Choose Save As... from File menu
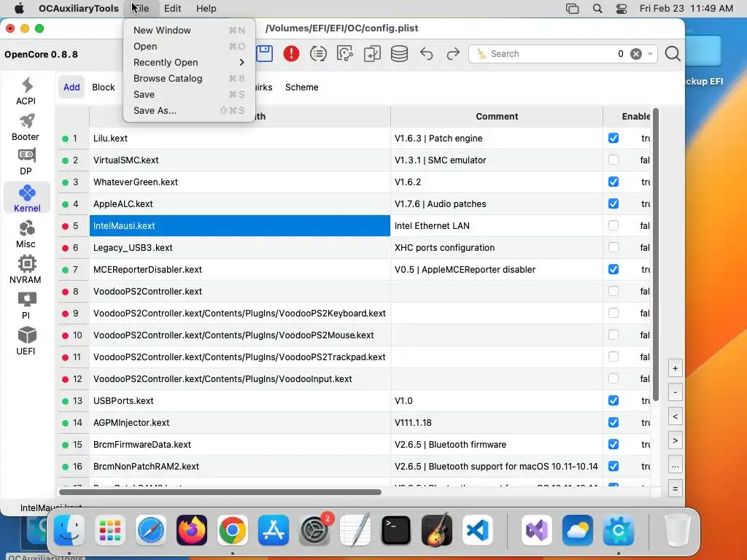The image size is (747, 560). point(189,111)
